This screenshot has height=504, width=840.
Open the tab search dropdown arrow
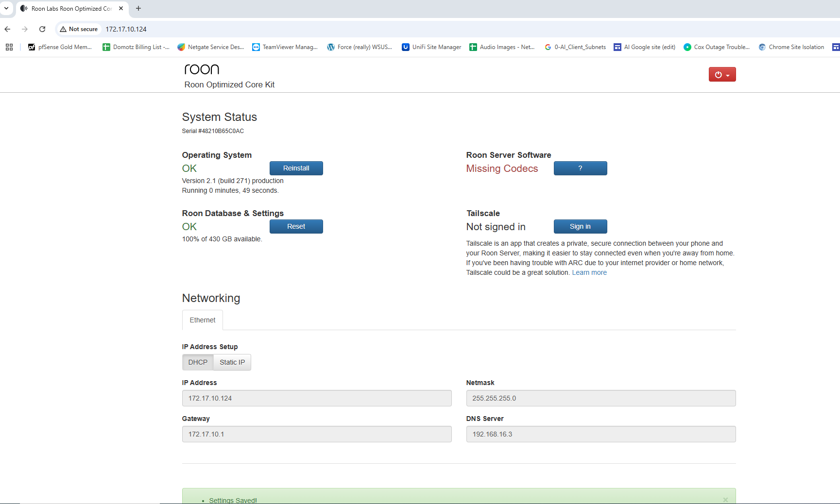tap(6, 8)
